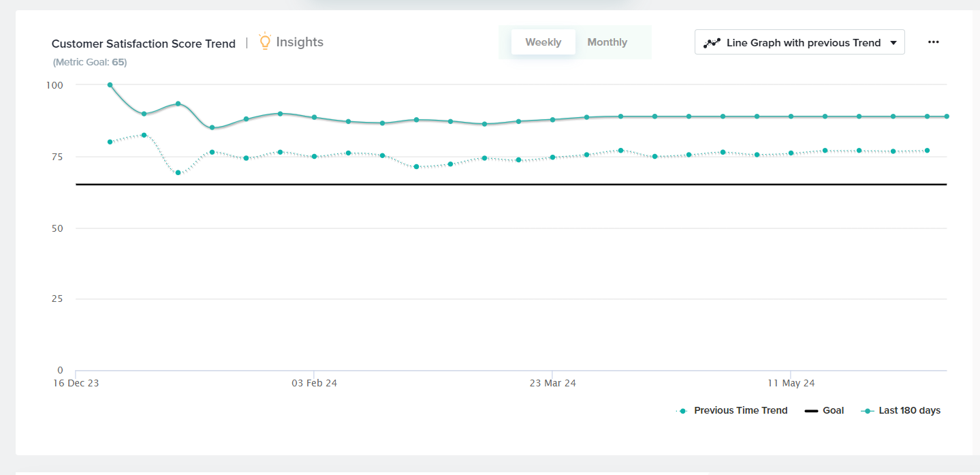Switch to the Weekly view
Image resolution: width=980 pixels, height=475 pixels.
pyautogui.click(x=543, y=42)
